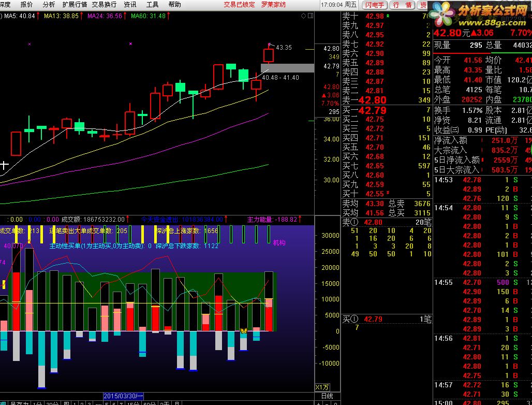Click the 17:09:04 周五 clock display
Screen dimensions: 532x405
click(338, 5)
